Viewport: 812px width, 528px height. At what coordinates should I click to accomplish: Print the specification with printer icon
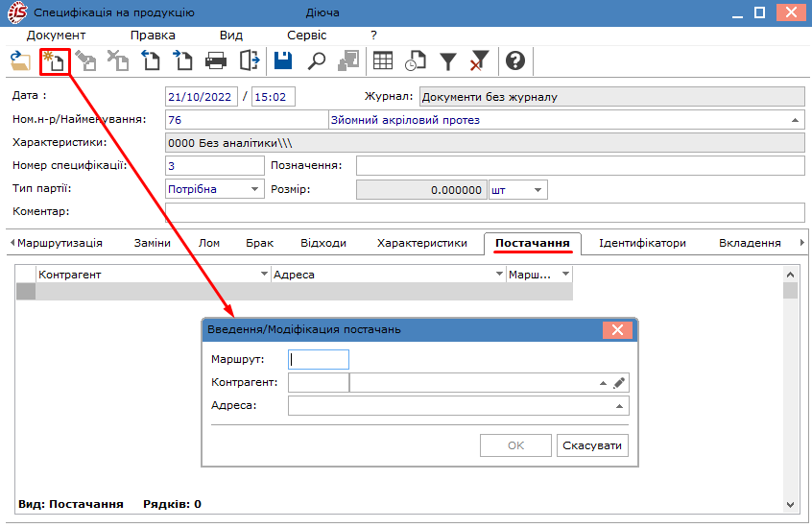215,61
